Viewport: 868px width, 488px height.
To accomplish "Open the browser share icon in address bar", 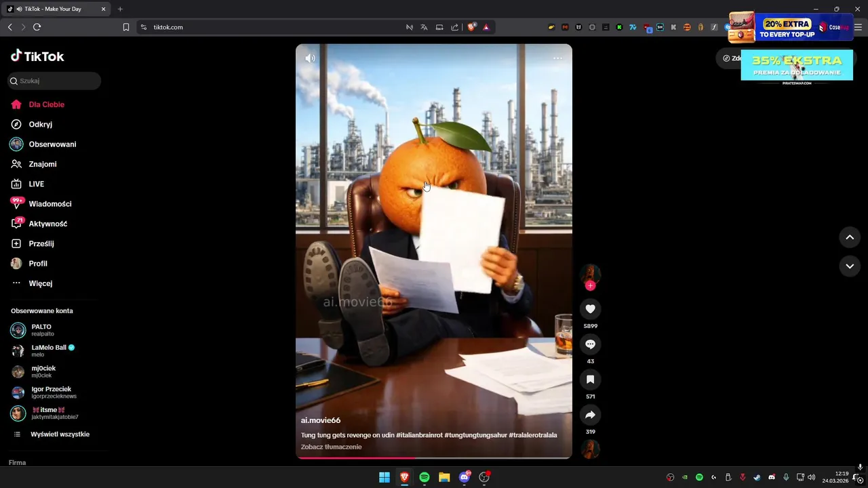I will pos(454,27).
